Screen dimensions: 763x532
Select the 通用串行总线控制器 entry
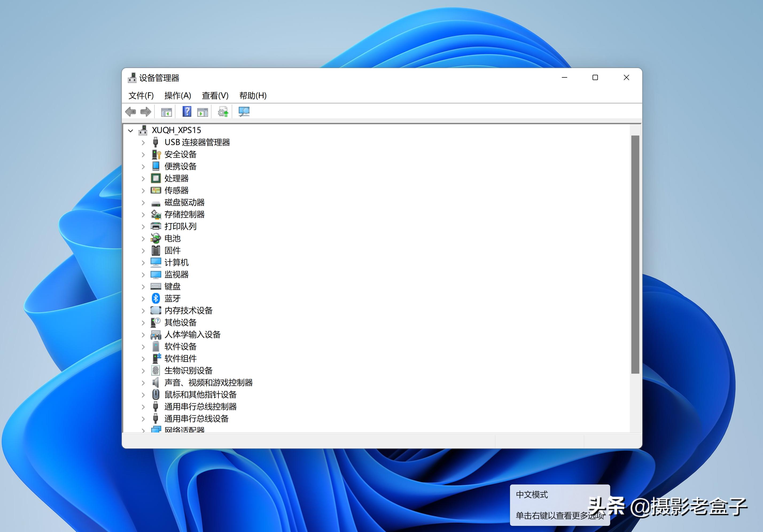tap(200, 407)
